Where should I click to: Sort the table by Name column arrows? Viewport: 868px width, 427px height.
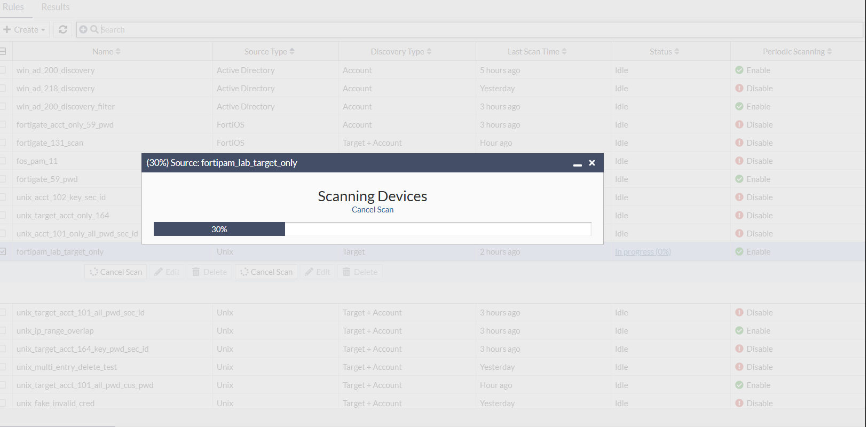coord(118,52)
